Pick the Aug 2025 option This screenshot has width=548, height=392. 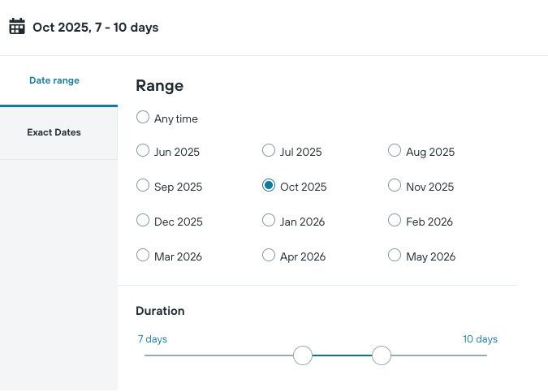pos(395,151)
